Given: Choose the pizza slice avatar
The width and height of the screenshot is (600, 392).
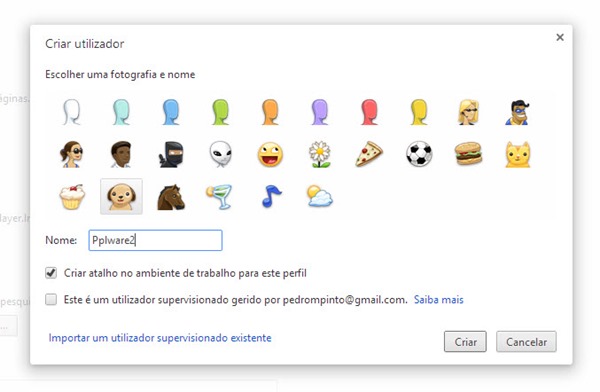Looking at the screenshot, I should (x=369, y=154).
